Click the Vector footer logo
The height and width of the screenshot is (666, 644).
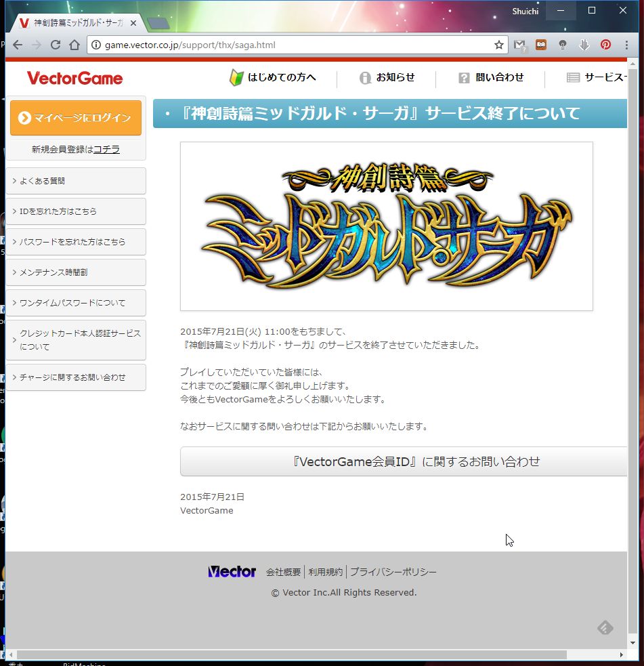click(232, 572)
